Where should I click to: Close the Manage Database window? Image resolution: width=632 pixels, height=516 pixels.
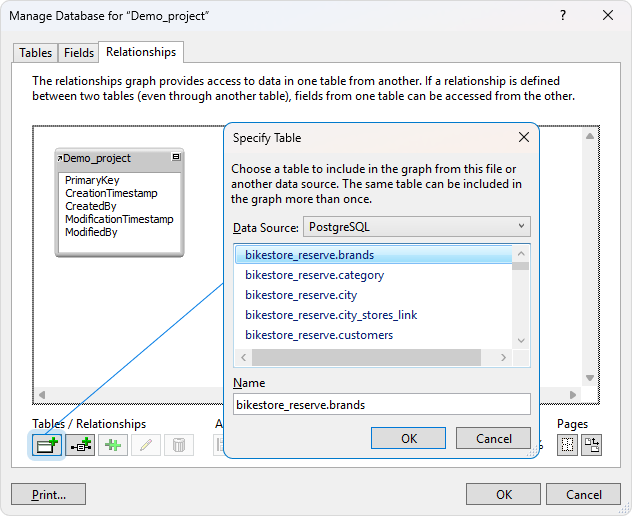pos(608,15)
